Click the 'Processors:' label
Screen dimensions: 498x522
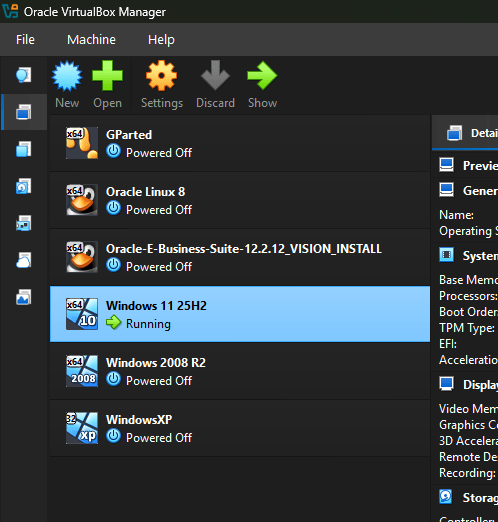coord(468,296)
